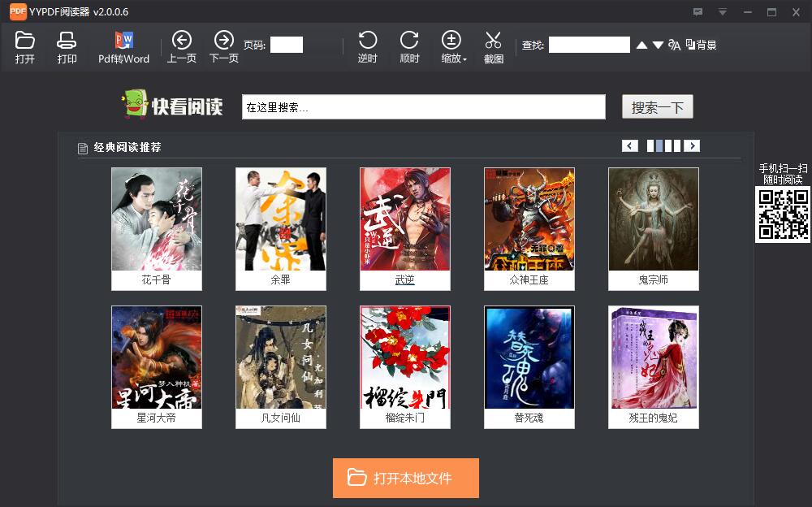Toggle the 背景 background option

(x=702, y=45)
